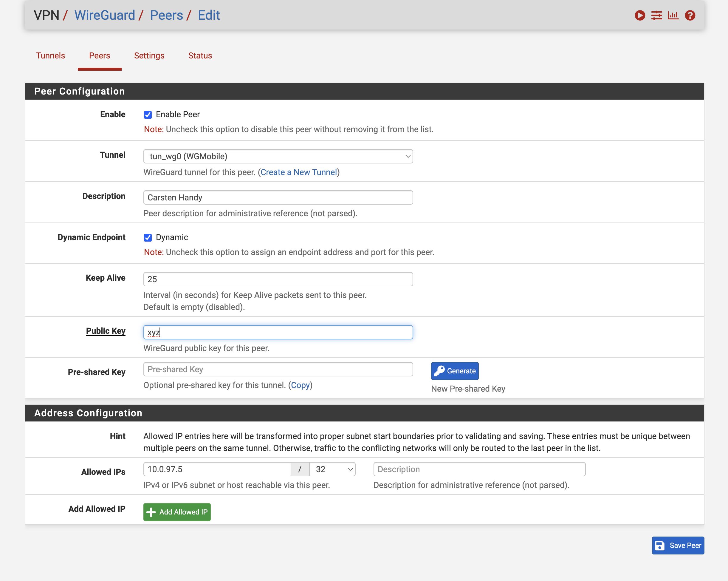The height and width of the screenshot is (581, 728).
Task: Click the Peer Configuration section header
Action: (364, 92)
